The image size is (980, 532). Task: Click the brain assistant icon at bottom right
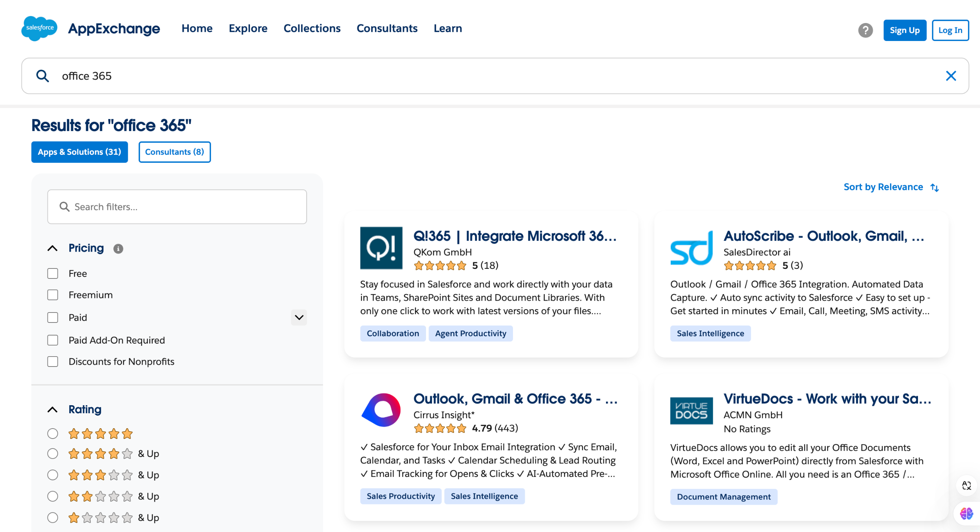(966, 513)
